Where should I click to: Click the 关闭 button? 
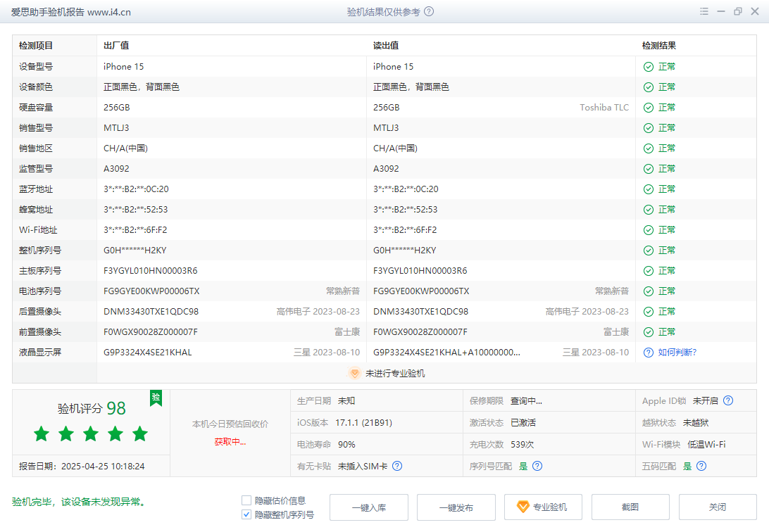tap(718, 507)
